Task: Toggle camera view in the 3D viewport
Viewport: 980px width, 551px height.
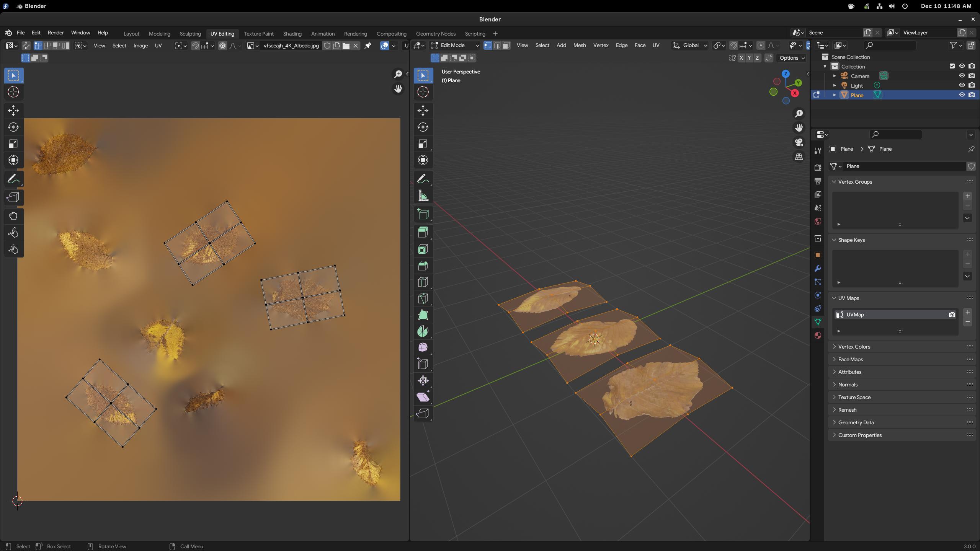Action: (799, 142)
